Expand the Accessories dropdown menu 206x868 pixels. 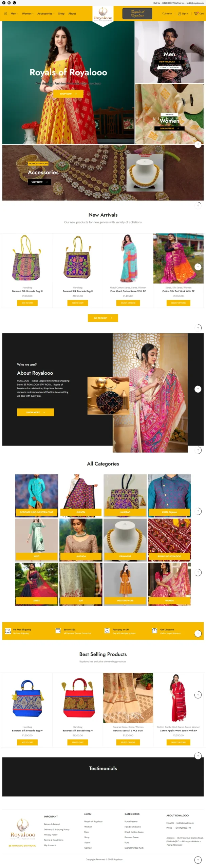coord(46,14)
